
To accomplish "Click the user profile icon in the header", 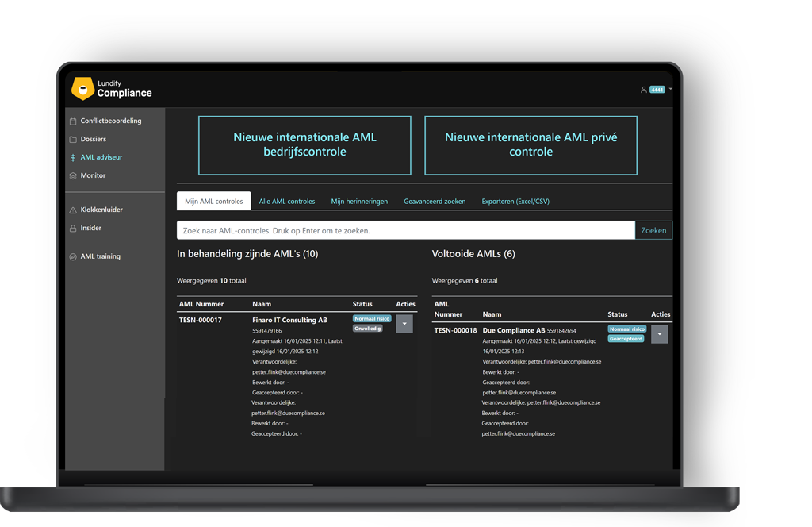I will click(x=642, y=89).
